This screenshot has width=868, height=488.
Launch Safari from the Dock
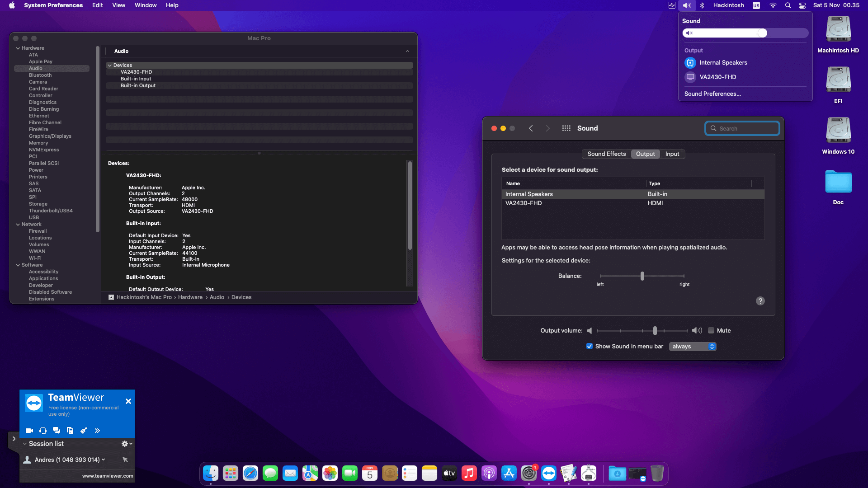click(x=250, y=473)
